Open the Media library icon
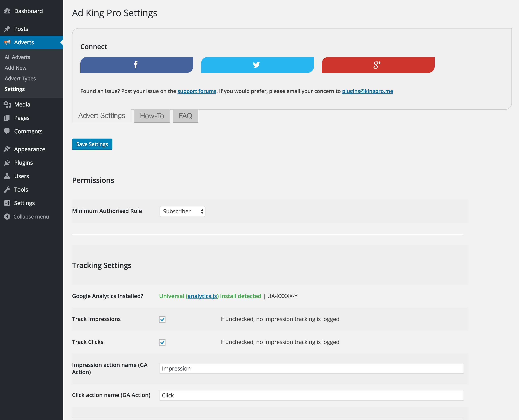Image resolution: width=519 pixels, height=420 pixels. (x=7, y=105)
